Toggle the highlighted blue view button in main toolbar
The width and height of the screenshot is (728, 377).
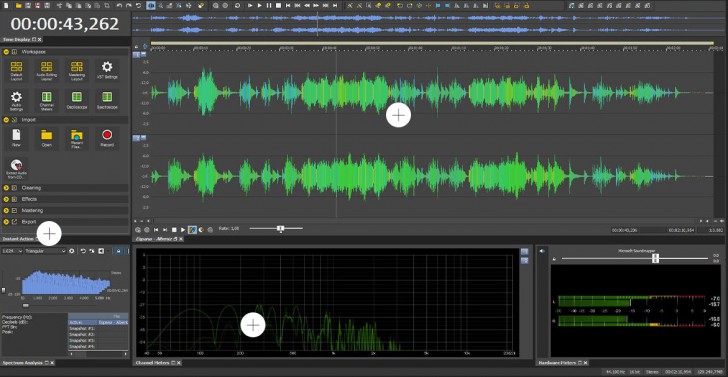[x=151, y=6]
